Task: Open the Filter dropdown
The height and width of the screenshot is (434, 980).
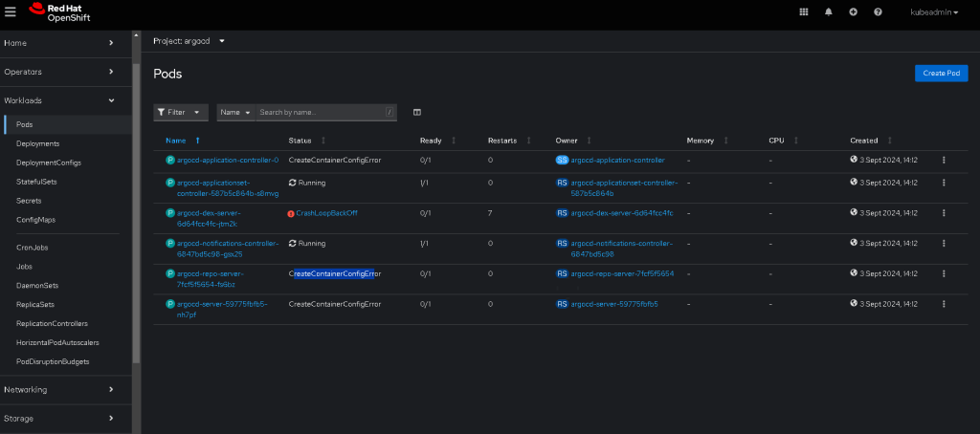Action: pos(181,113)
